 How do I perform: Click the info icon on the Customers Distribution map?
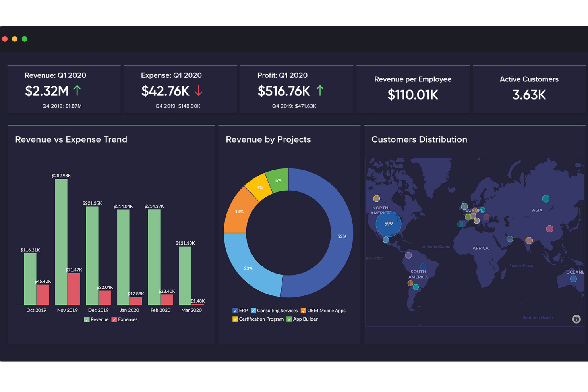tap(576, 319)
